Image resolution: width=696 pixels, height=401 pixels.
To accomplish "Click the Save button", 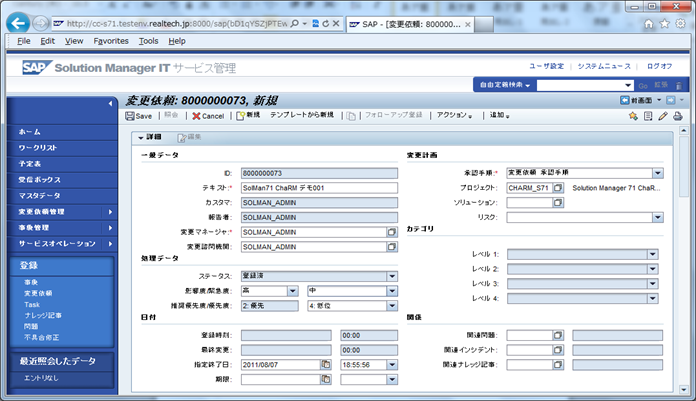I will 138,116.
